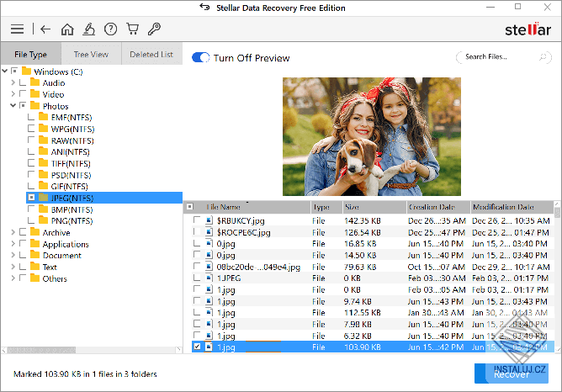Expand the Others folder node
Viewport: 562px width, 392px height.
[x=13, y=278]
